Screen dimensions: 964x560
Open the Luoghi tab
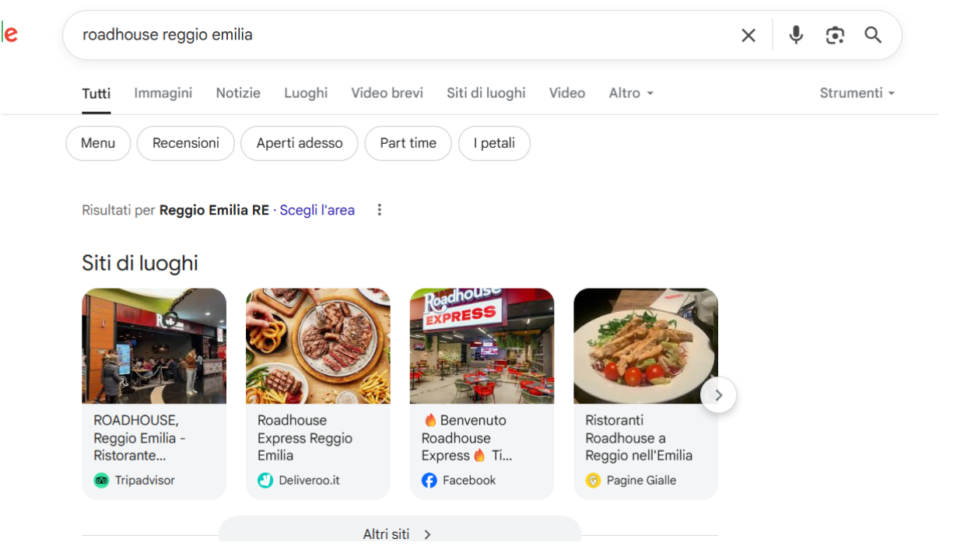pos(306,93)
